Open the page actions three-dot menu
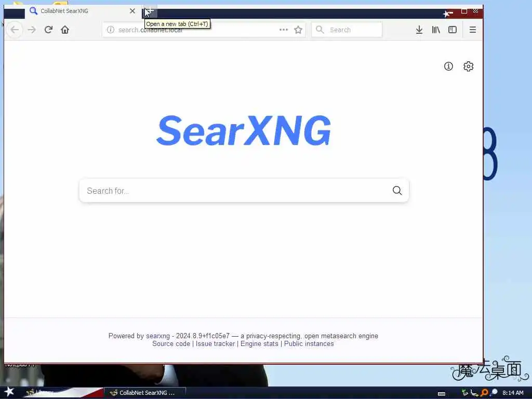Viewport: 532px width, 399px height. 284,30
